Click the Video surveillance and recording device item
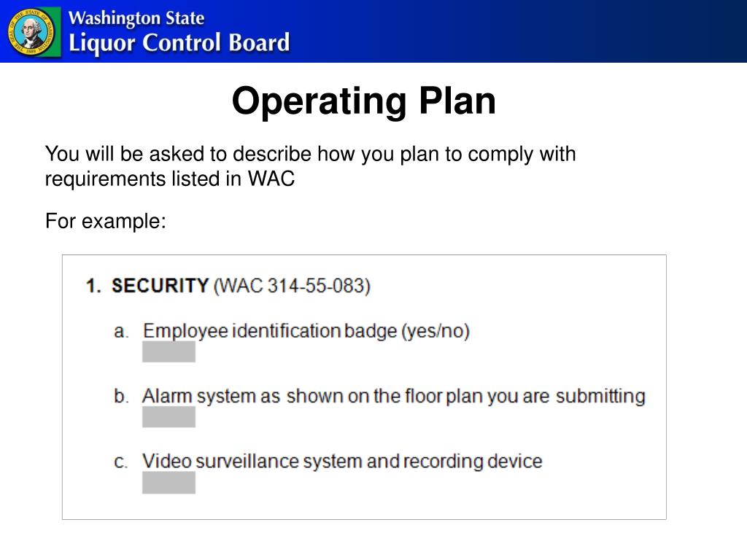 342,461
